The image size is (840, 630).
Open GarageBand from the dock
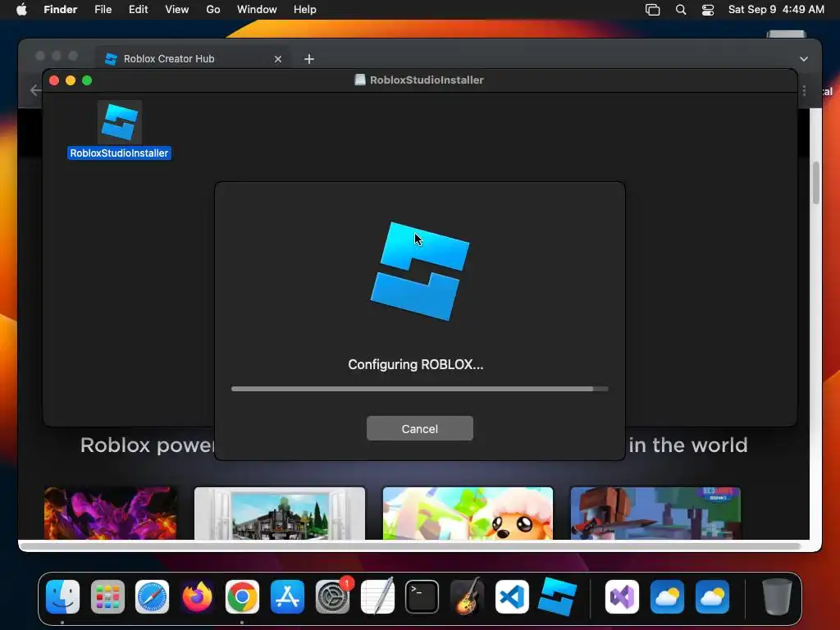pyautogui.click(x=467, y=596)
